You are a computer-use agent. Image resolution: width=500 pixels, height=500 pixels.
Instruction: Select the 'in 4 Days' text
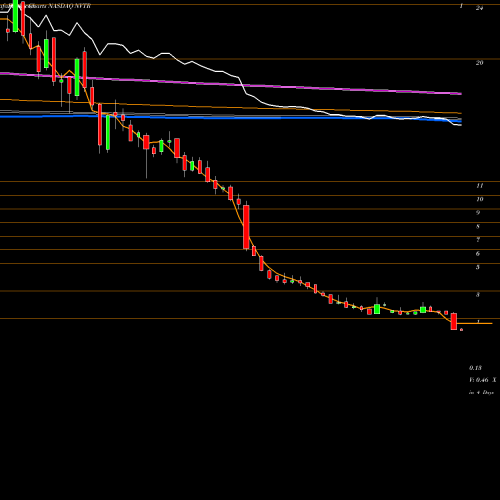(481, 393)
